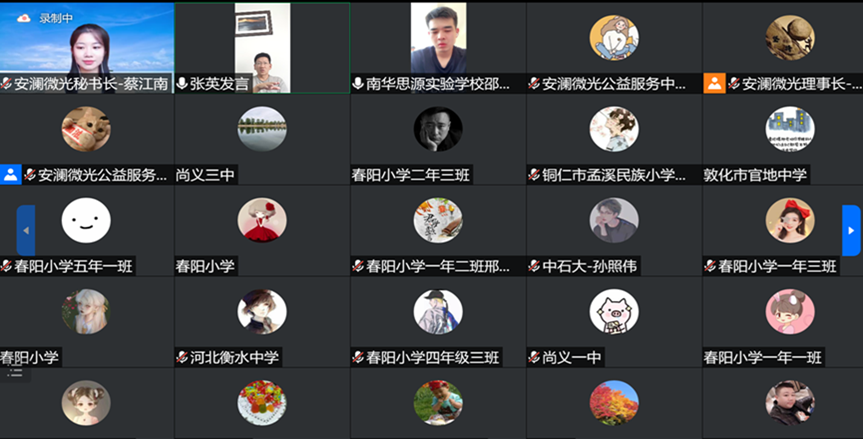Click 张英发言 microphone icon
This screenshot has width=863, height=439.
tap(182, 84)
